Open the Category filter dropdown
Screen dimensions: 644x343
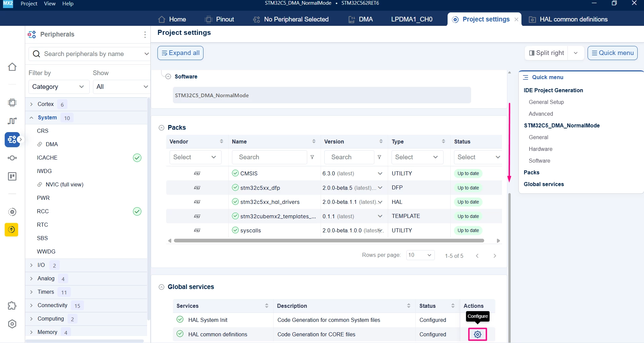59,87
